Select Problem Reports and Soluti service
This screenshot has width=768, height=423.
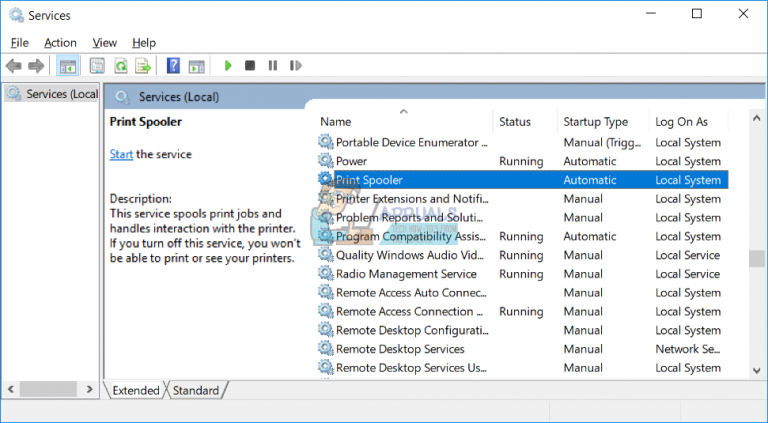409,217
